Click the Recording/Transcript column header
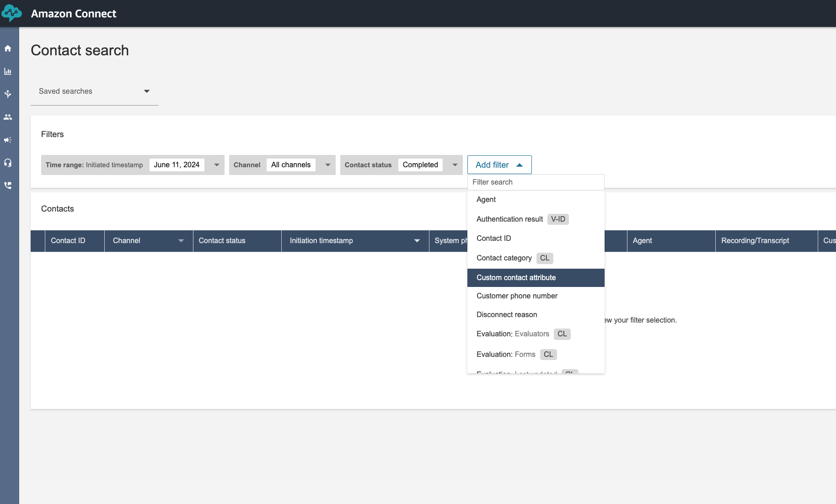Image resolution: width=836 pixels, height=504 pixels. pyautogui.click(x=755, y=241)
